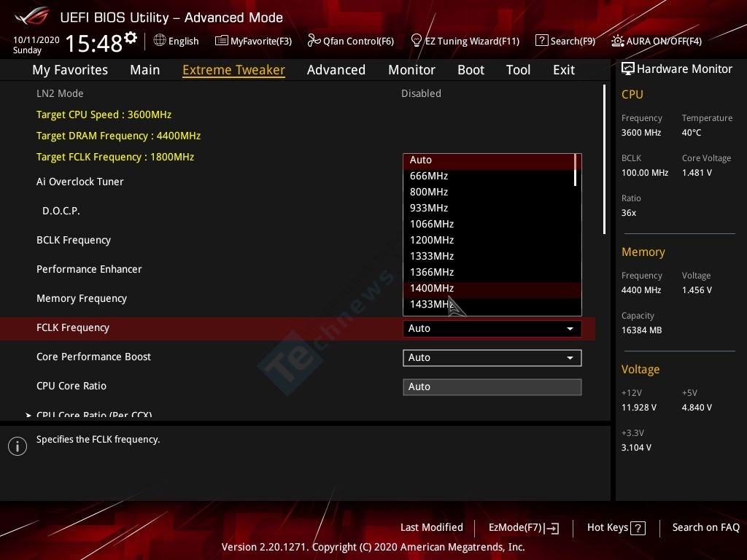This screenshot has height=560, width=747.
Task: Open the Monitor tab
Action: click(x=411, y=70)
